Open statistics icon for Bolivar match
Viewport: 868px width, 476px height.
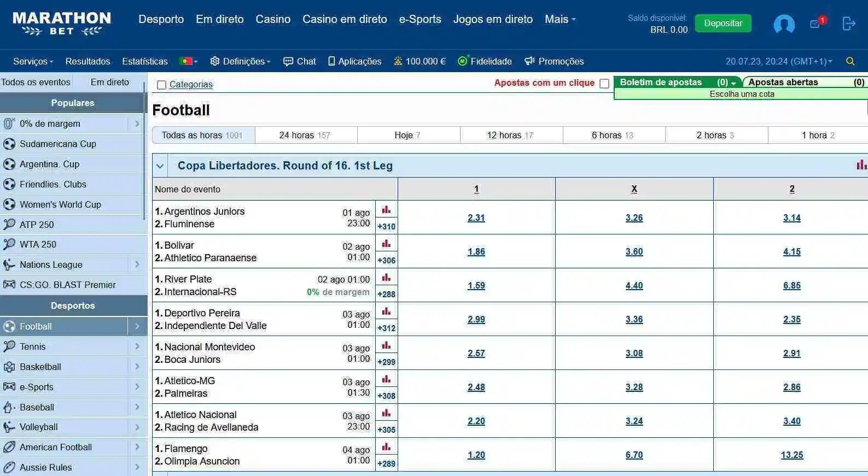click(386, 243)
